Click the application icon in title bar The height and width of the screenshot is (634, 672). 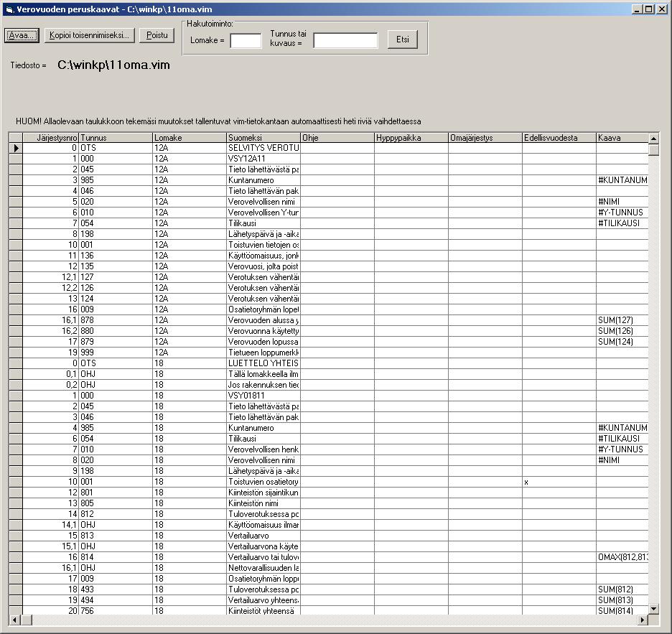(9, 9)
